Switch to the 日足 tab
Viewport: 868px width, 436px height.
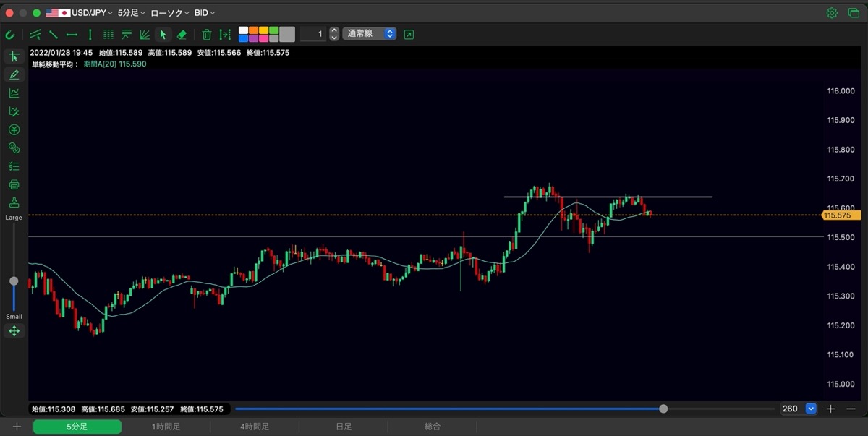[x=344, y=427]
